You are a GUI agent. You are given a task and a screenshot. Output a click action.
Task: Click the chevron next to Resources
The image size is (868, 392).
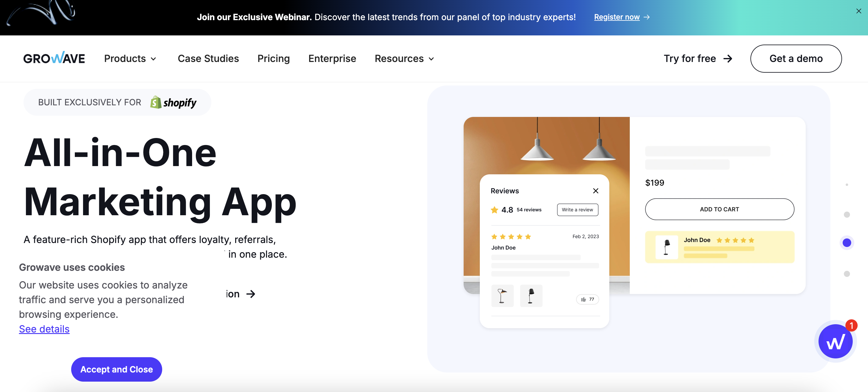point(431,59)
